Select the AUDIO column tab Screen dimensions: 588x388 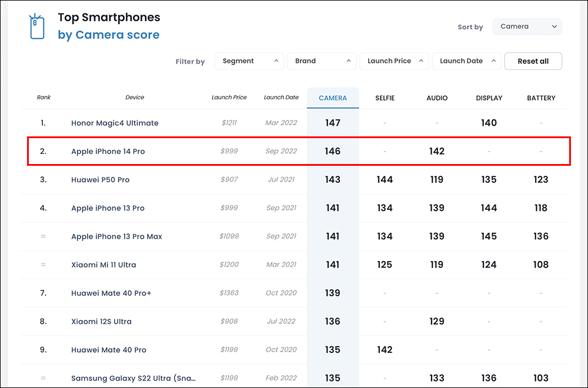[x=437, y=98]
